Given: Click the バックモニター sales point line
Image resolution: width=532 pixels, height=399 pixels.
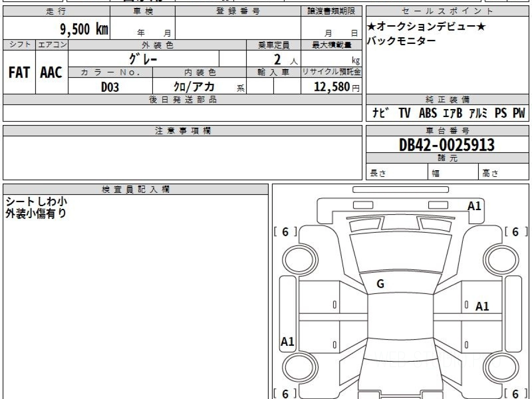Looking at the screenshot, I should [401, 41].
